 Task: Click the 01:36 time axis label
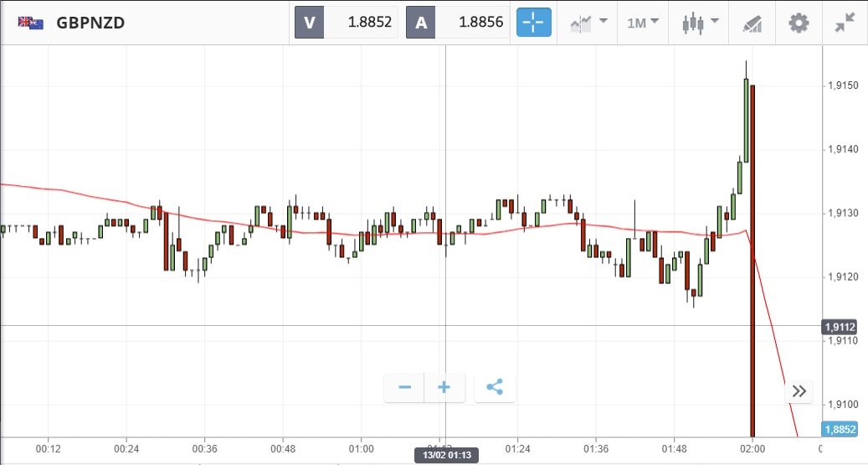click(x=596, y=448)
